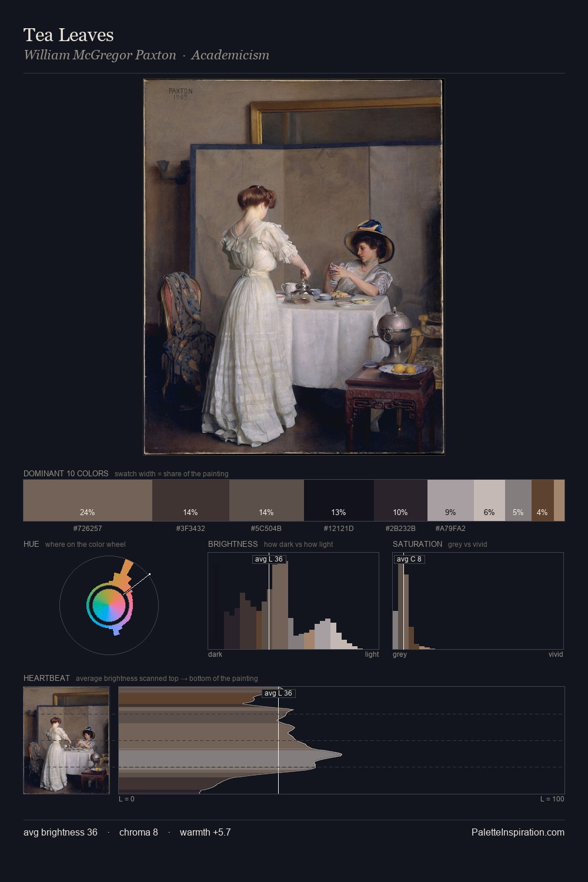Click the heartbeat brightness profile chart
This screenshot has height=882, width=588.
(x=342, y=740)
